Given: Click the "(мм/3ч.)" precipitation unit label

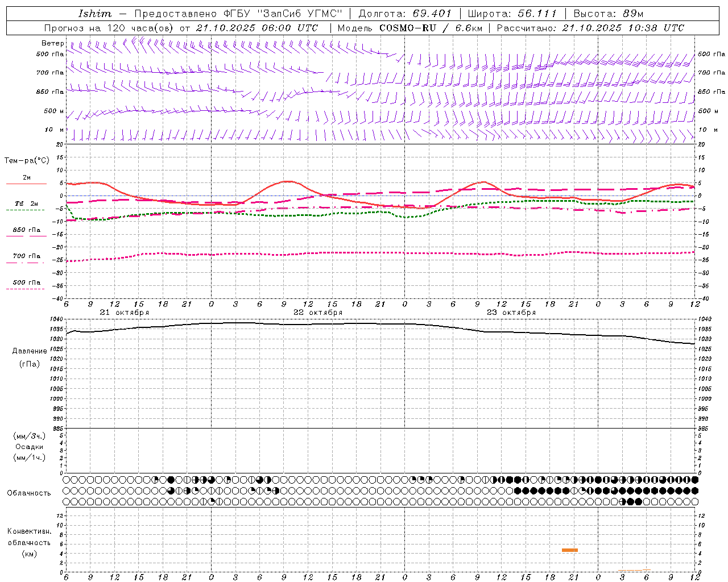Looking at the screenshot, I should 30,436.
